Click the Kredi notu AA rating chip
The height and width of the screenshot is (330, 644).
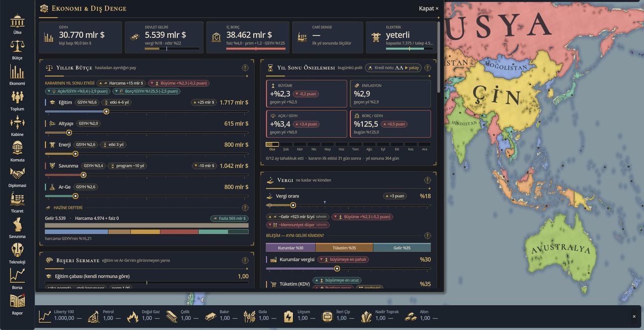[393, 68]
